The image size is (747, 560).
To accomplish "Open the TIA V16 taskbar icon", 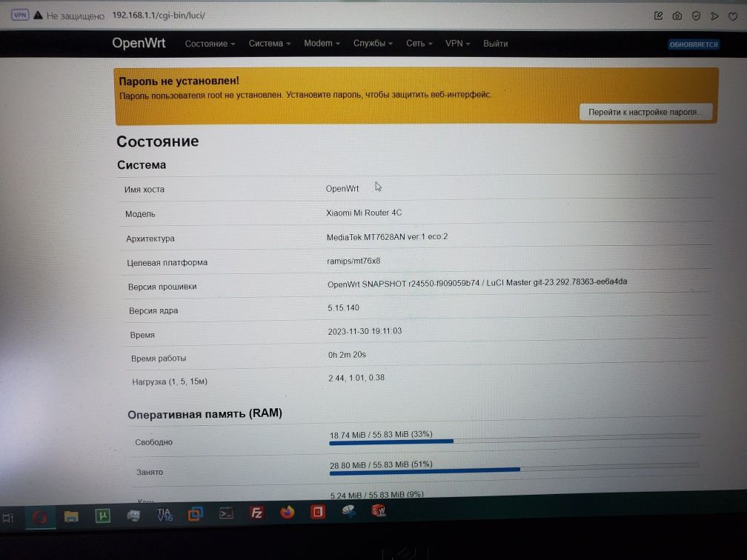I will coord(165,514).
